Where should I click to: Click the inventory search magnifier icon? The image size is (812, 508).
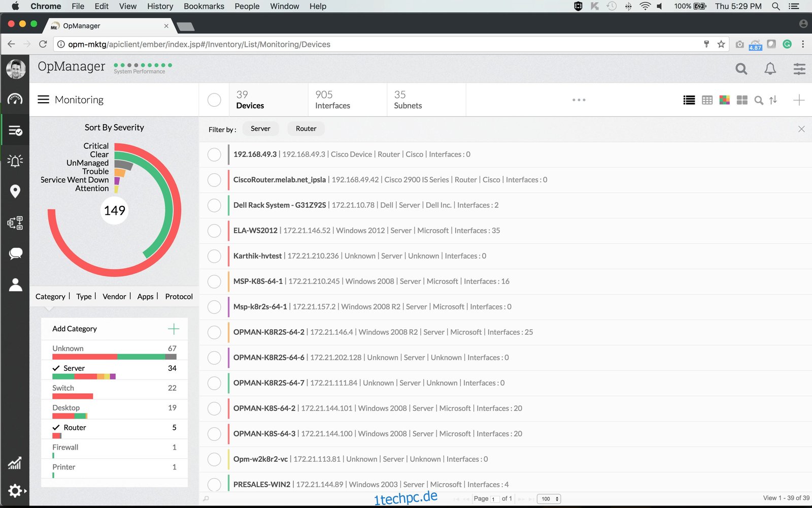click(759, 100)
